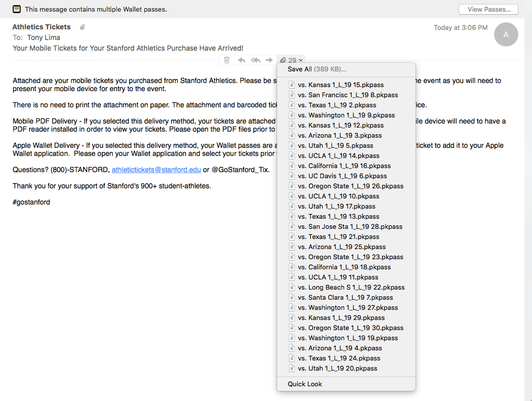Click the reply all icon
The width and height of the screenshot is (532, 401).
[255, 60]
